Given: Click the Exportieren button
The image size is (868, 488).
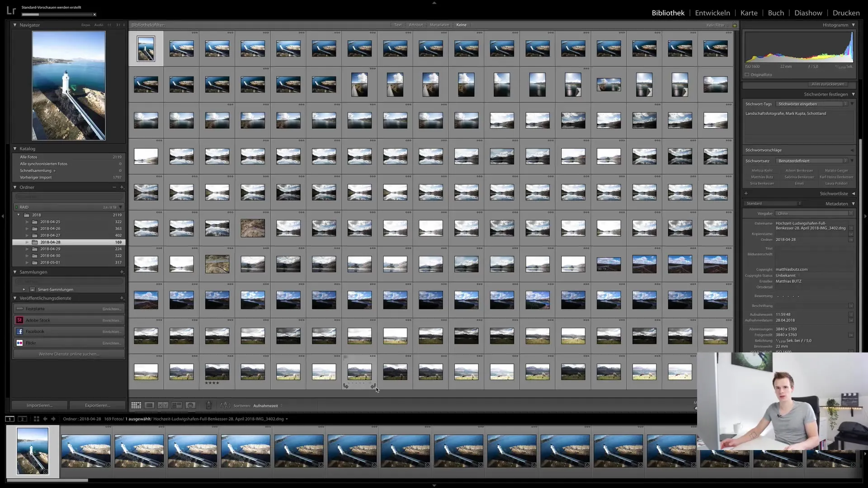Looking at the screenshot, I should click(97, 405).
